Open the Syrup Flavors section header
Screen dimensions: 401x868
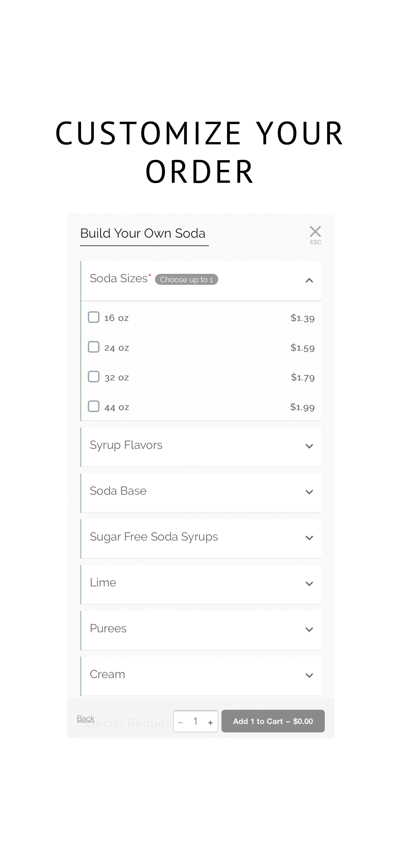pos(201,447)
